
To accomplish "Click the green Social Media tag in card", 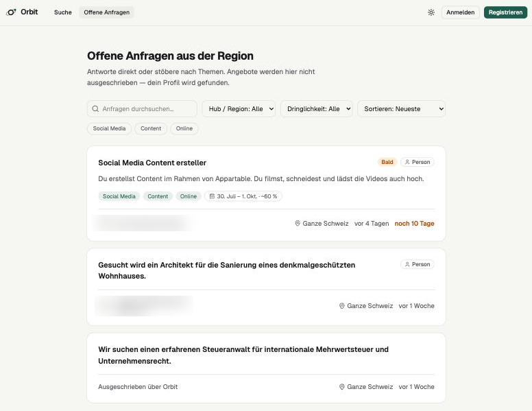I will 119,196.
